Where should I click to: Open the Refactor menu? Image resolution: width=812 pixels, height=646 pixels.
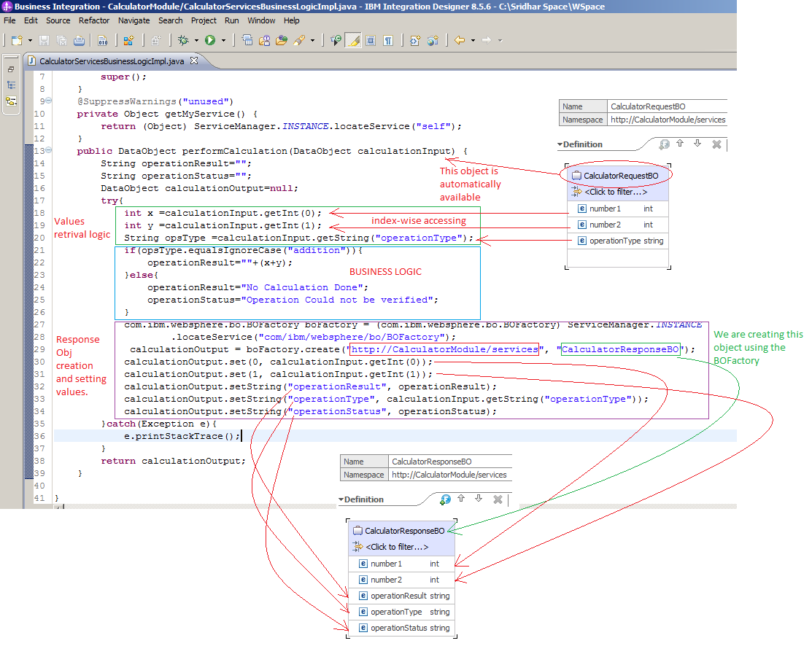pos(93,20)
